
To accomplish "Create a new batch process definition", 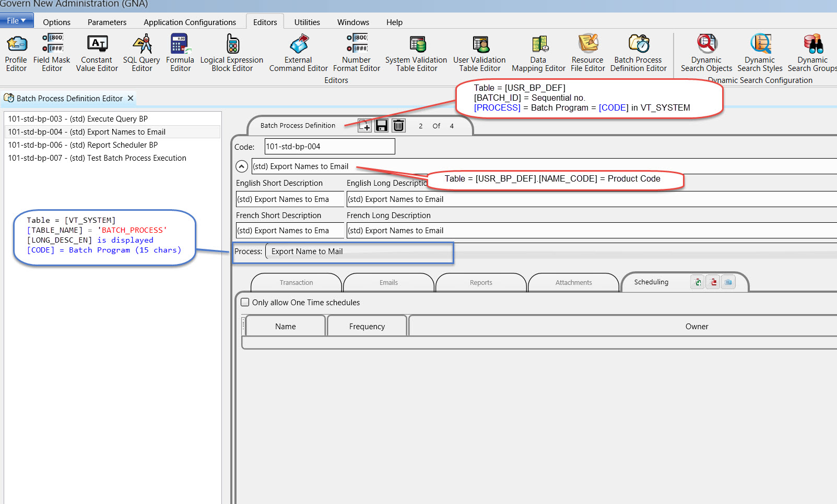I will pos(364,126).
